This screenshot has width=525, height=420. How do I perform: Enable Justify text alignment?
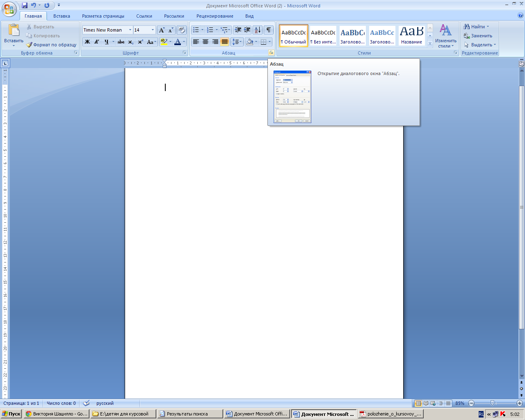[x=225, y=42]
